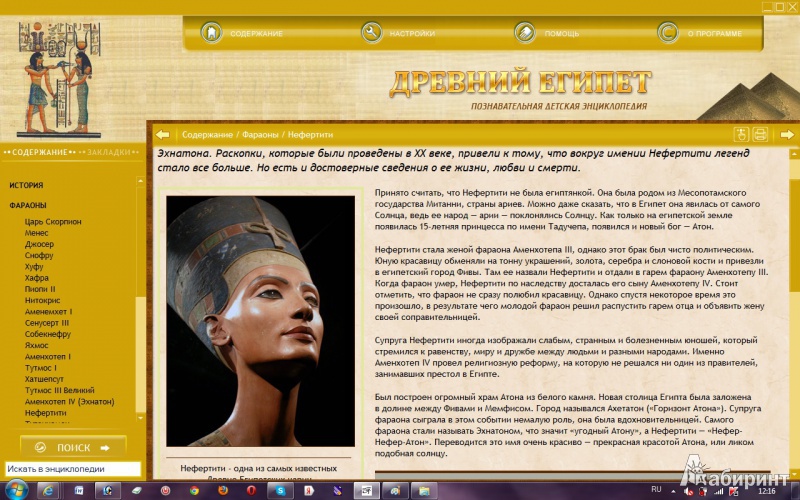Click the arrow on the ПОИСК button
Viewport: 800px width, 500px height.
point(105,448)
